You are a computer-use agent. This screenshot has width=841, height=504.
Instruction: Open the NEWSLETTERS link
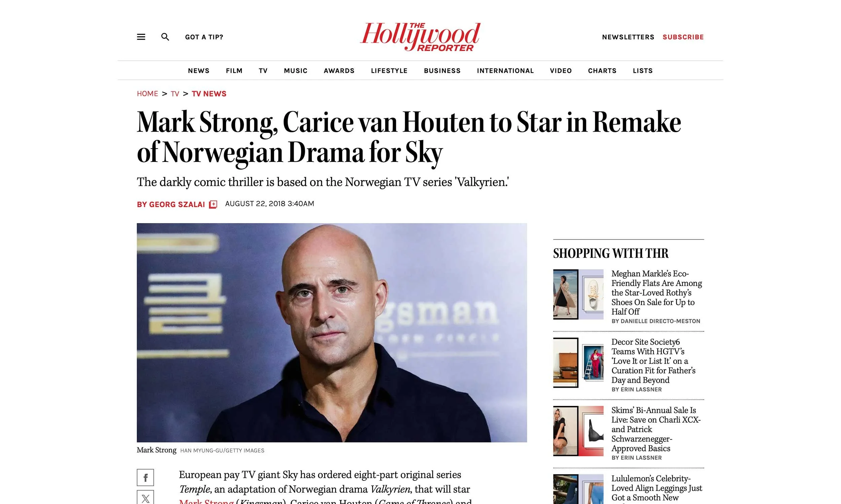coord(628,37)
